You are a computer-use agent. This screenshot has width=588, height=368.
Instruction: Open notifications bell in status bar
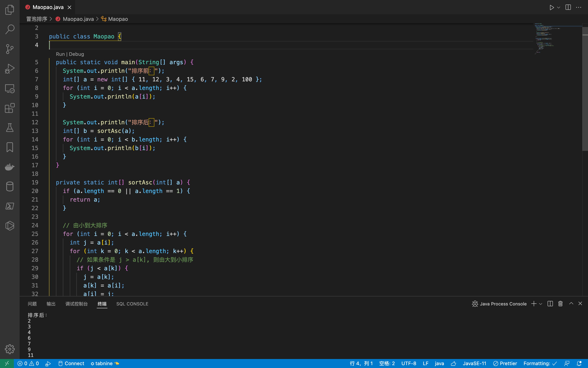pyautogui.click(x=579, y=363)
